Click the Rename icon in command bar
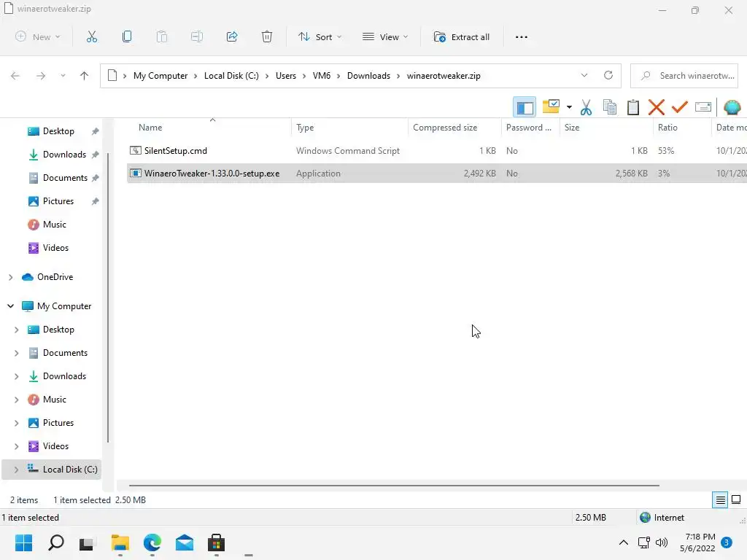Image resolution: width=747 pixels, height=560 pixels. pyautogui.click(x=197, y=36)
